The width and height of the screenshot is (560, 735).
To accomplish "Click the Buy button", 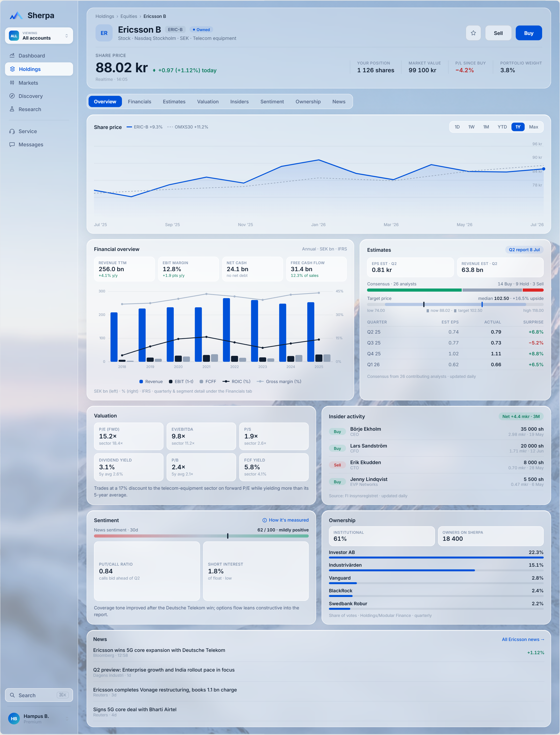I will pyautogui.click(x=529, y=33).
